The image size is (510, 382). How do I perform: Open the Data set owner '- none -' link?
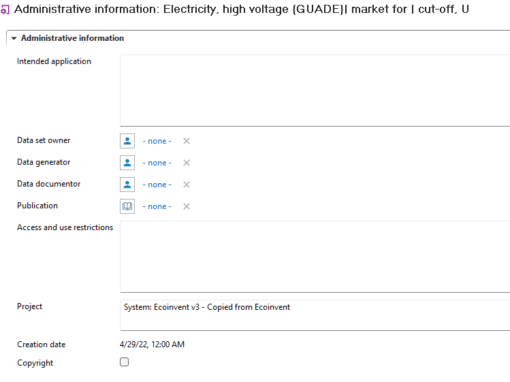click(x=157, y=141)
